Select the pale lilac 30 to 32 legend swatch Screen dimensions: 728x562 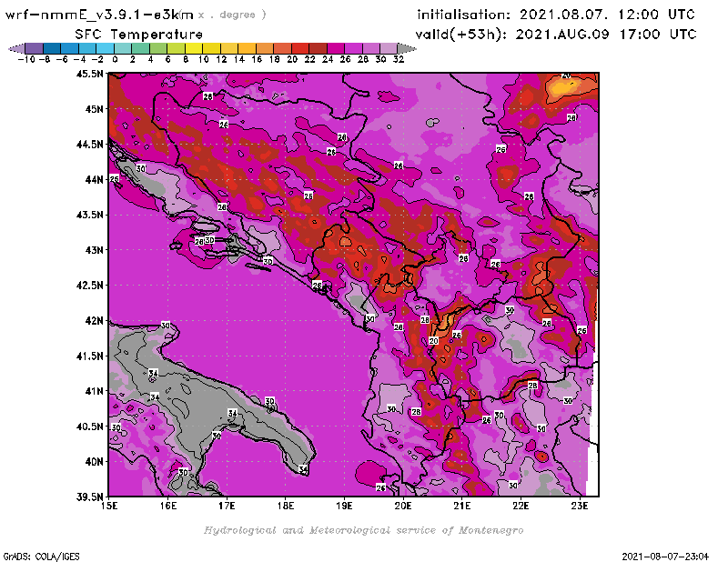(389, 48)
